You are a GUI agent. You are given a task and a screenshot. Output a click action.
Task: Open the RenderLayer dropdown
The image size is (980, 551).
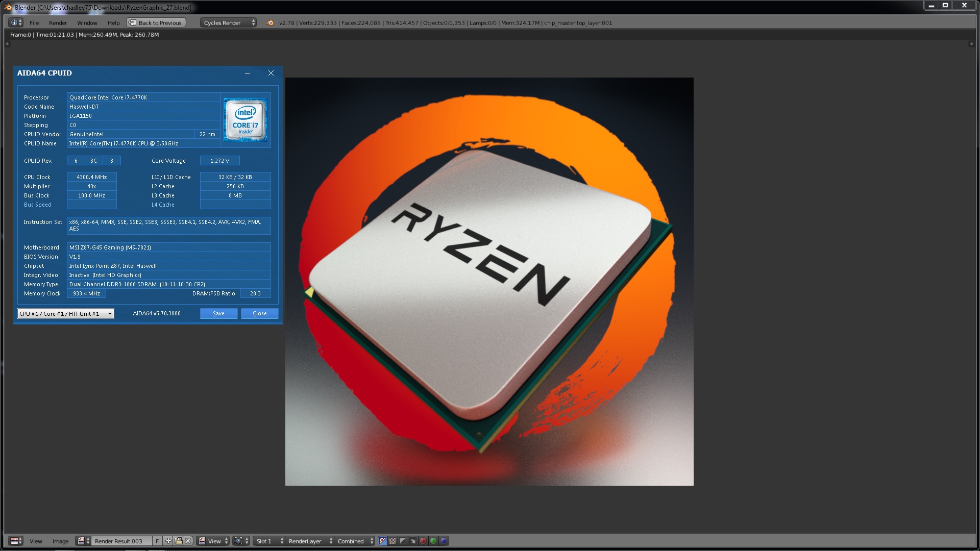310,541
